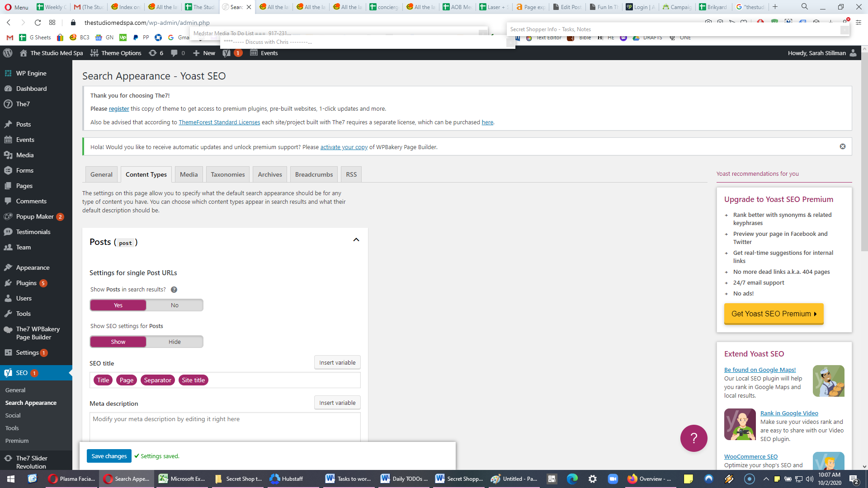Switch to the Taxonomies tab

point(228,174)
